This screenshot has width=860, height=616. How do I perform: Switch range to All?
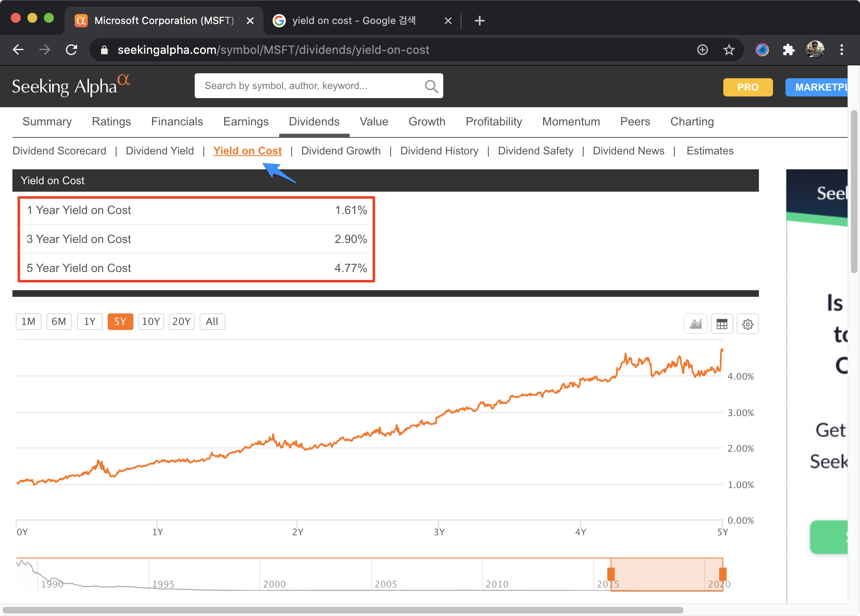tap(212, 322)
